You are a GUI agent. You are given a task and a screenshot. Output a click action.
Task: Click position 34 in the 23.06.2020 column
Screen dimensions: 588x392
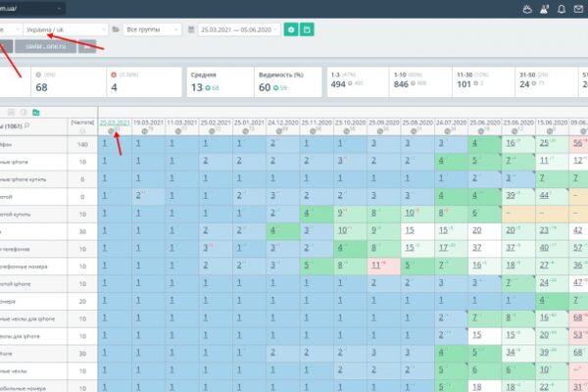(x=511, y=352)
